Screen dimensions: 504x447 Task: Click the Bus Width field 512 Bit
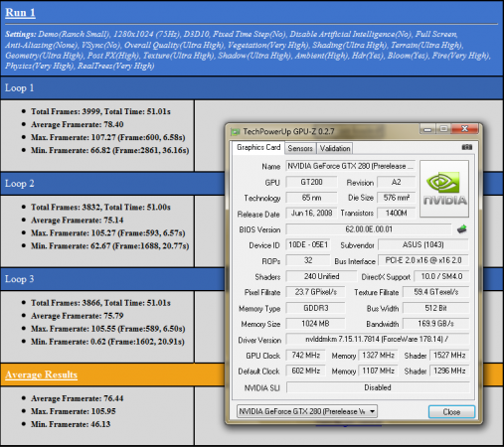pyautogui.click(x=435, y=308)
